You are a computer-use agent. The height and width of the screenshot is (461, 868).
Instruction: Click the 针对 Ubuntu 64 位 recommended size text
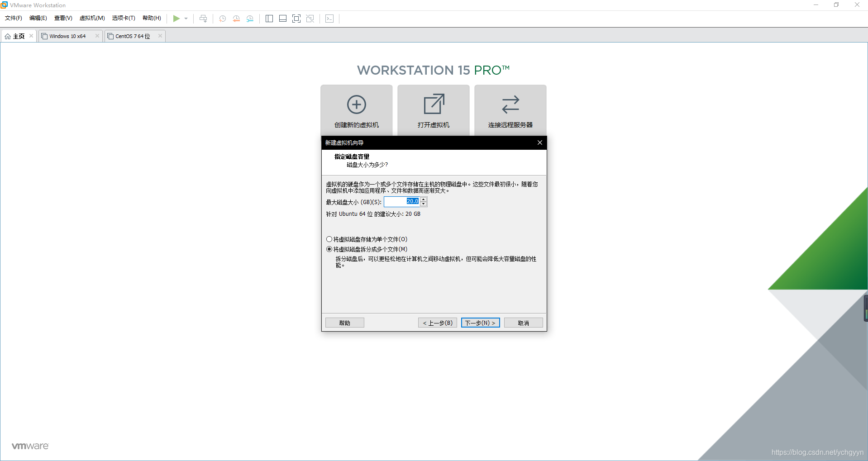(x=373, y=214)
